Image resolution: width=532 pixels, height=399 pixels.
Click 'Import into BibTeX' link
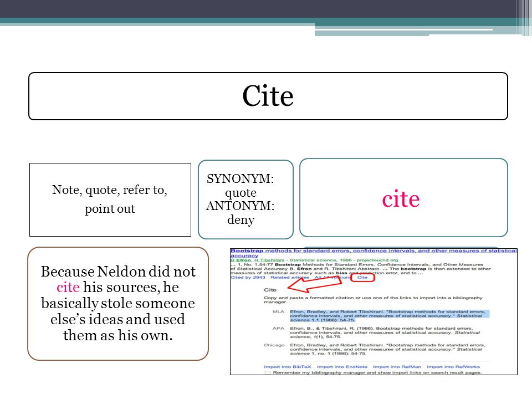(x=288, y=367)
